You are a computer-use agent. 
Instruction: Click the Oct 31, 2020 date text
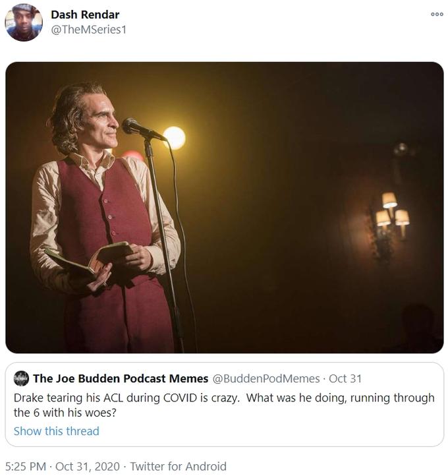pos(88,466)
